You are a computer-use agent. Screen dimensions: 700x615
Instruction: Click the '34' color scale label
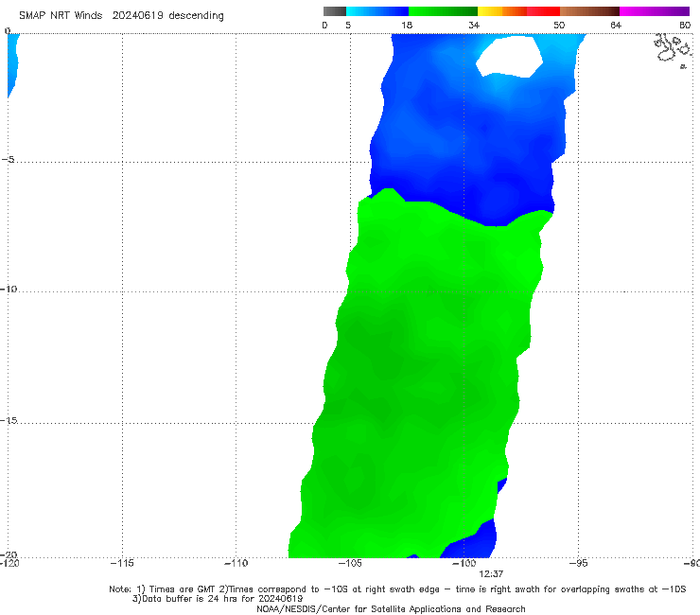tap(474, 26)
